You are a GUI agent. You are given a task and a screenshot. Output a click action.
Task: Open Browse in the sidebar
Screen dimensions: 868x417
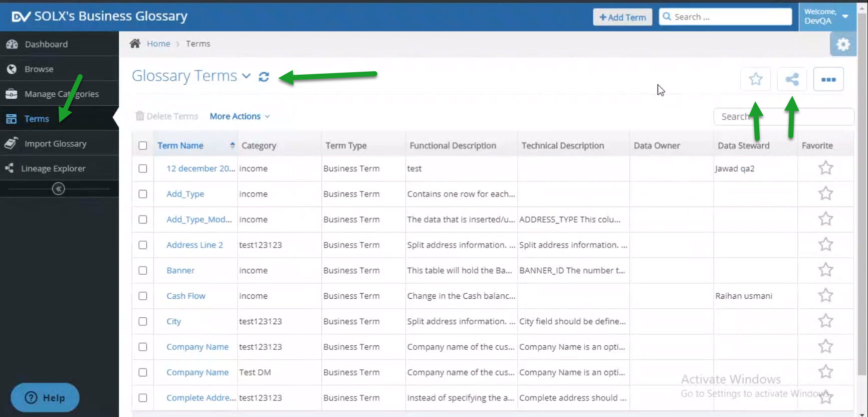click(59, 69)
